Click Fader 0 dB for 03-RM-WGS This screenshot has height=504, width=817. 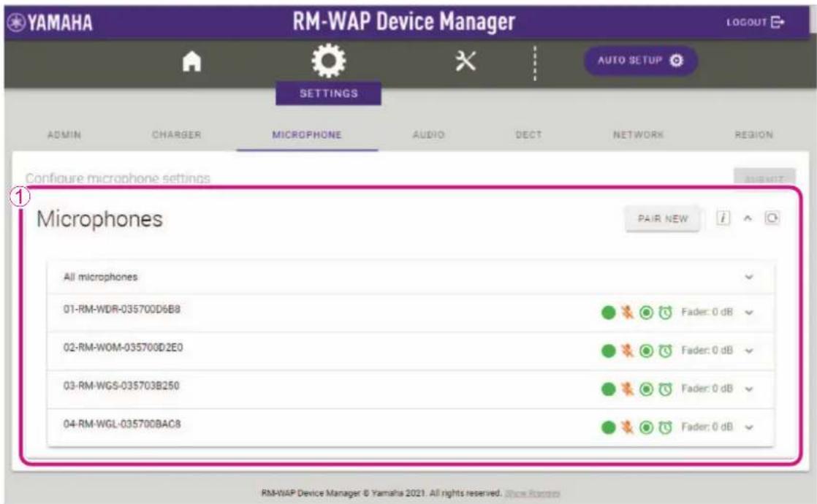tap(707, 389)
